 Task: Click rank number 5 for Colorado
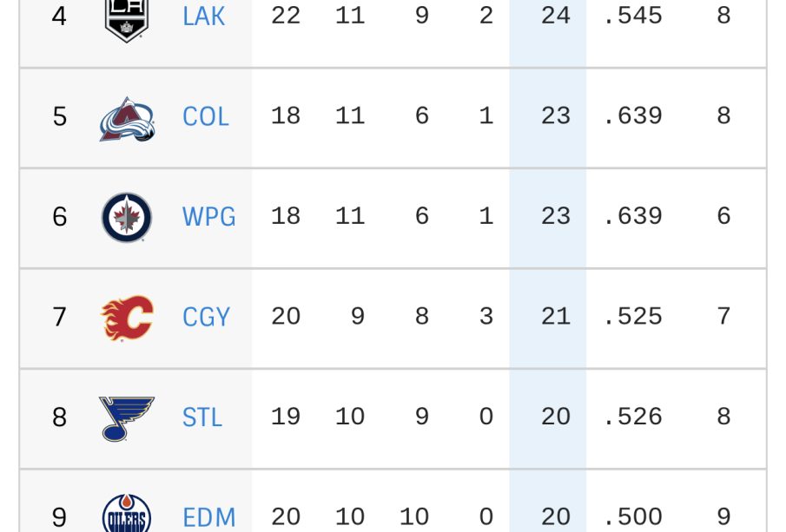pos(59,116)
